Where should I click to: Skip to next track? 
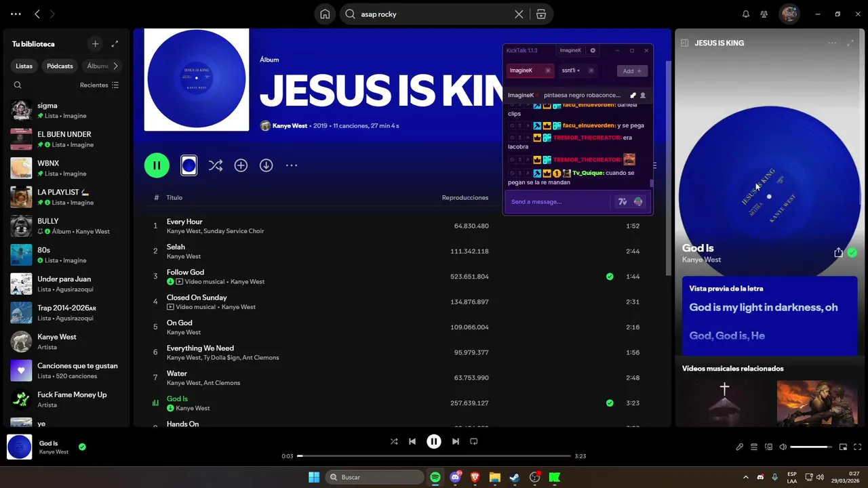pyautogui.click(x=456, y=441)
